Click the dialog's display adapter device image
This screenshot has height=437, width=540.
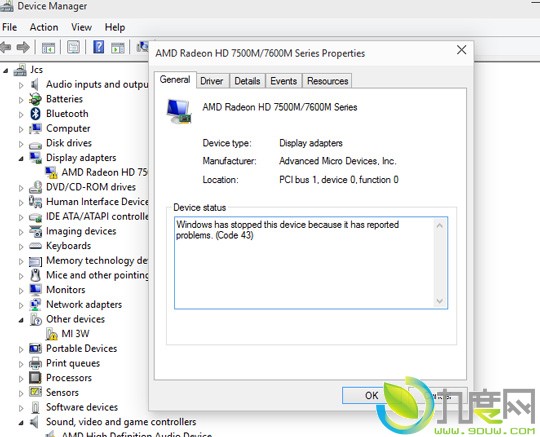(x=179, y=111)
